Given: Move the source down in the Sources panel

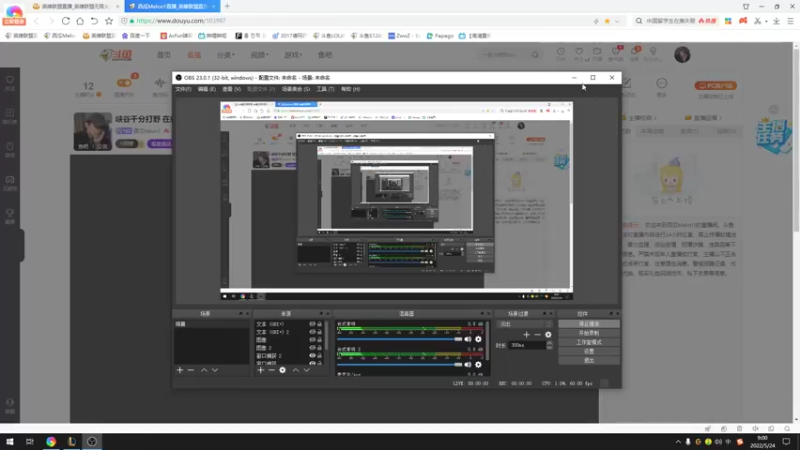Looking at the screenshot, I should 306,370.
